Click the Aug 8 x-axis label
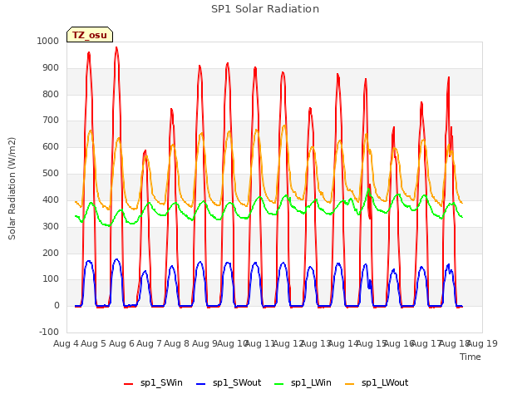The image size is (532, 399). click(x=177, y=343)
